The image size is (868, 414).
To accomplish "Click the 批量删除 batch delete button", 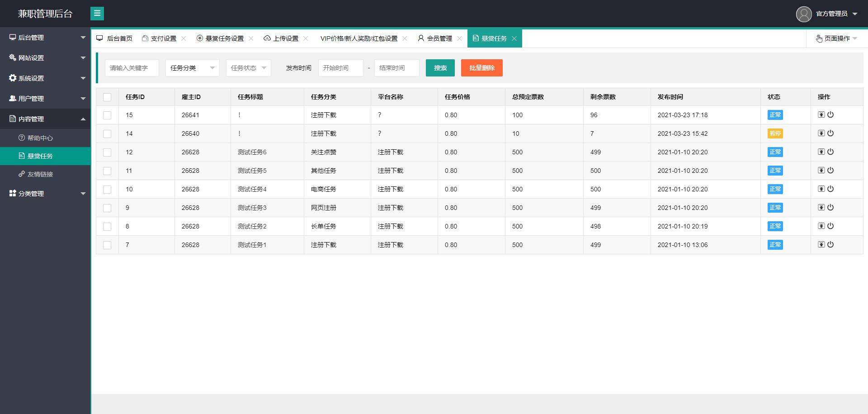I will point(482,68).
